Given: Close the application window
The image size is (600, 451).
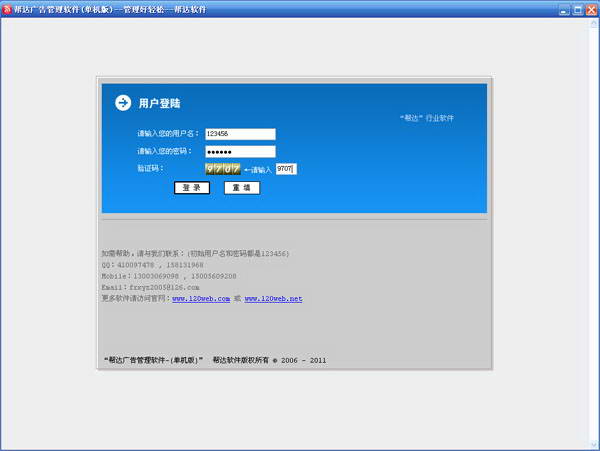Looking at the screenshot, I should (x=591, y=10).
